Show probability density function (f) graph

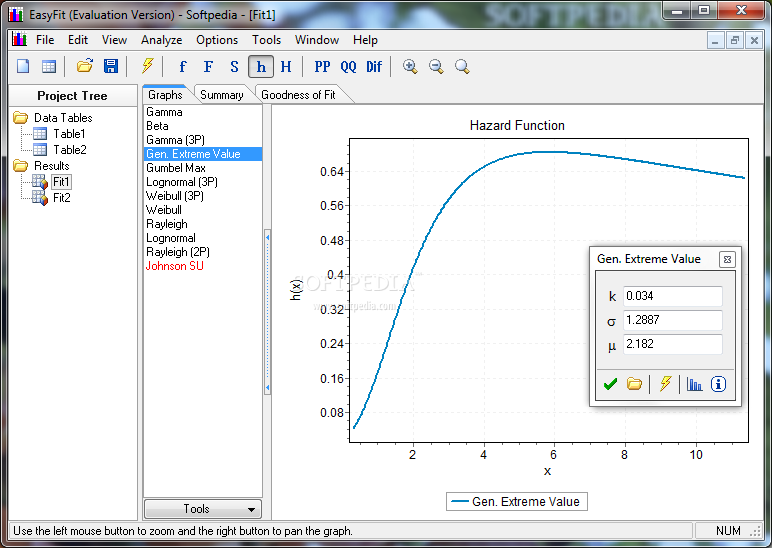[x=183, y=66]
